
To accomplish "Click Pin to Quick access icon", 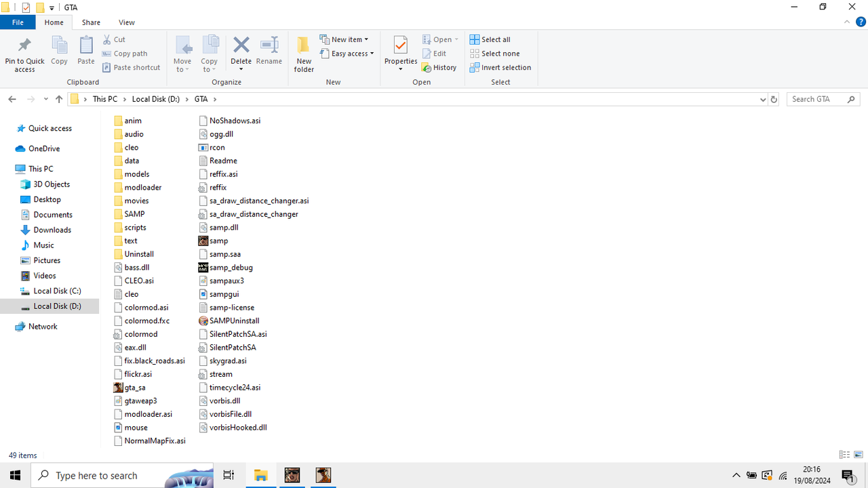I will (24, 46).
